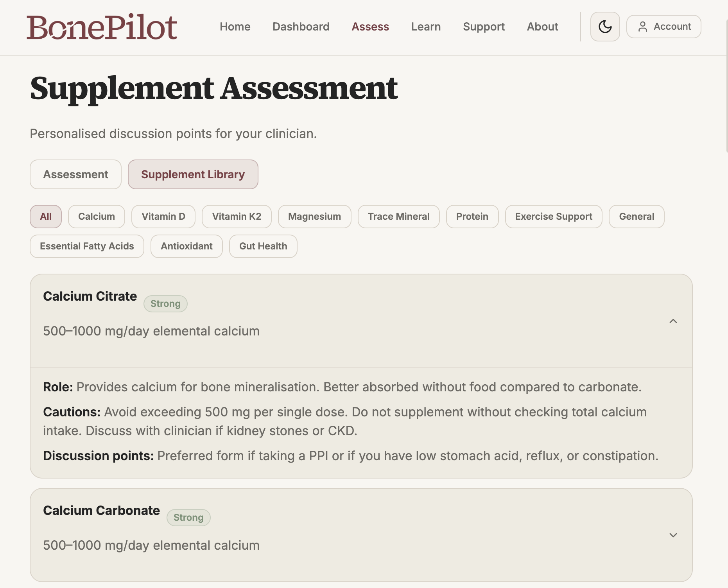Filter by the Exercise Support chip
The height and width of the screenshot is (588, 728).
click(x=554, y=217)
